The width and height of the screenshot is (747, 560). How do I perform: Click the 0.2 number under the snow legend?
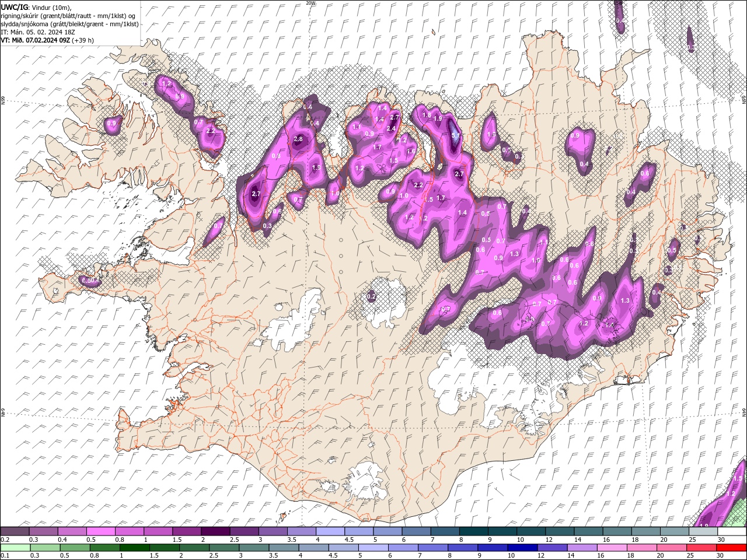5,540
